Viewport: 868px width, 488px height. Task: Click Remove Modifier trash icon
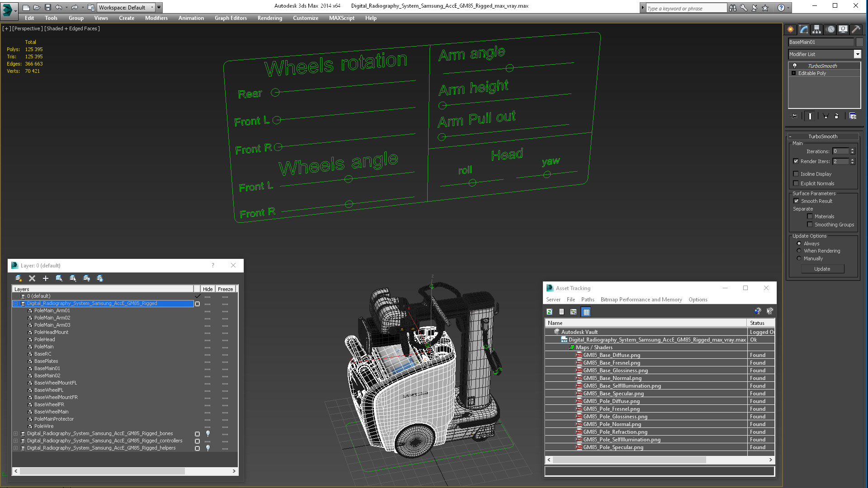(836, 116)
